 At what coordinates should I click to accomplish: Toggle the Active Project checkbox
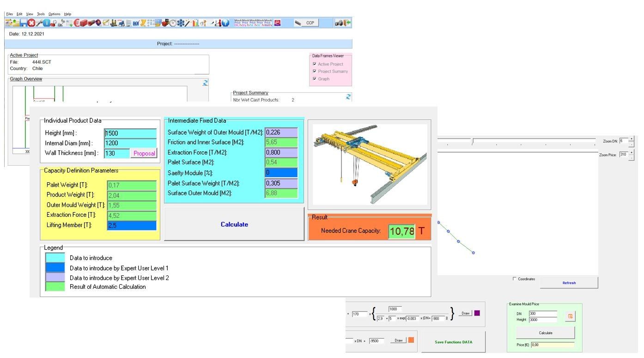(x=315, y=64)
